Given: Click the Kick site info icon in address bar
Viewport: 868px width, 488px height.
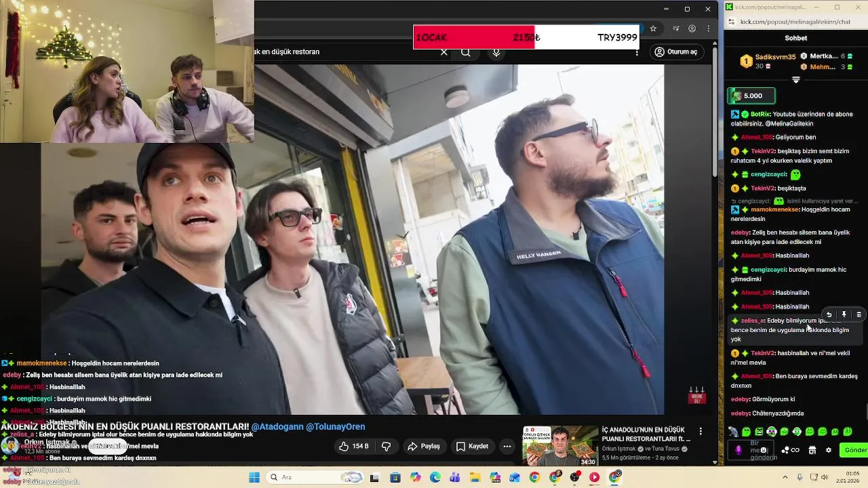Looking at the screenshot, I should 732,22.
